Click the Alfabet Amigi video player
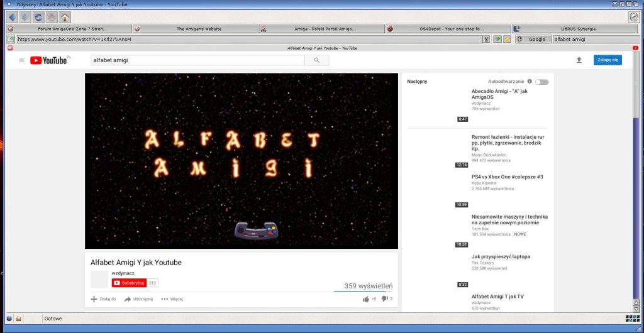Image resolution: width=644 pixels, height=333 pixels. [241, 161]
